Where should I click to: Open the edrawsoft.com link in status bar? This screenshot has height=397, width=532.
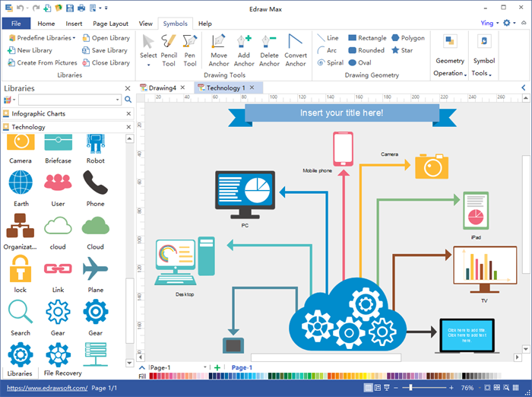(46, 389)
